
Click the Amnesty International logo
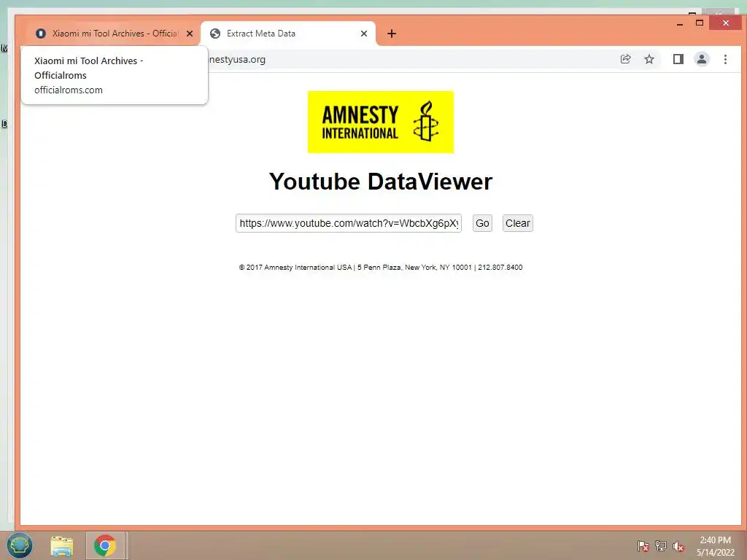pyautogui.click(x=381, y=122)
